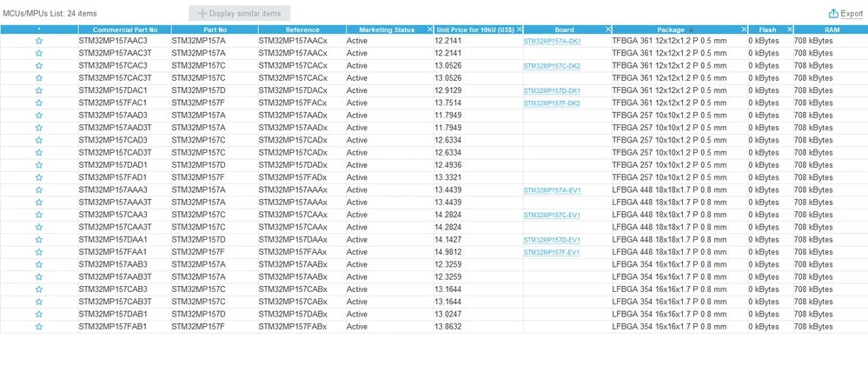Select STM32MP157CABx reference in CAB3T row
Viewport: 868px width, 372px height.
coord(302,302)
